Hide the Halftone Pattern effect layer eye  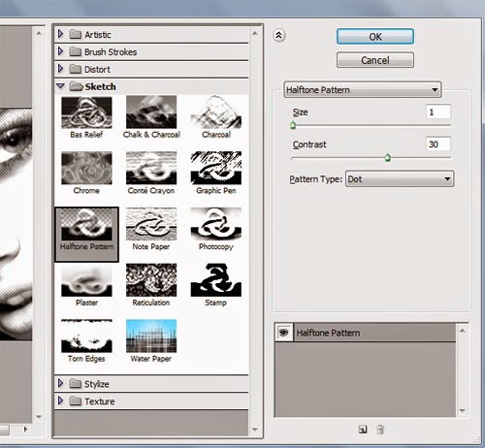[284, 333]
